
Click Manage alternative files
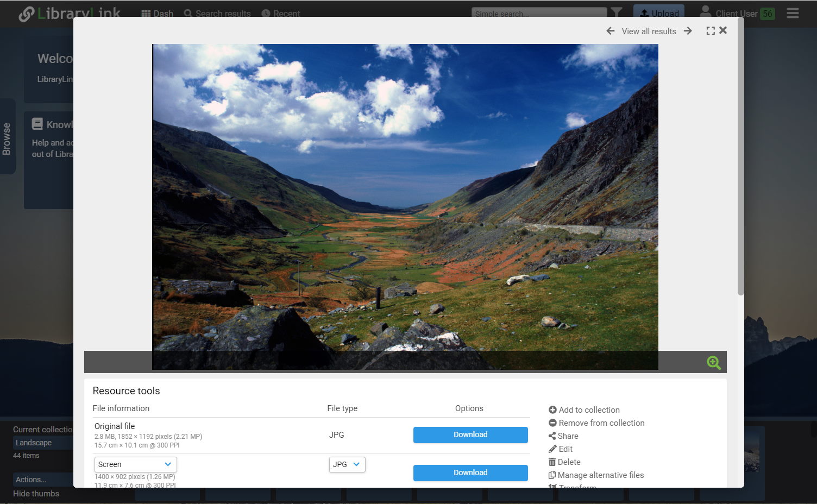(x=600, y=475)
